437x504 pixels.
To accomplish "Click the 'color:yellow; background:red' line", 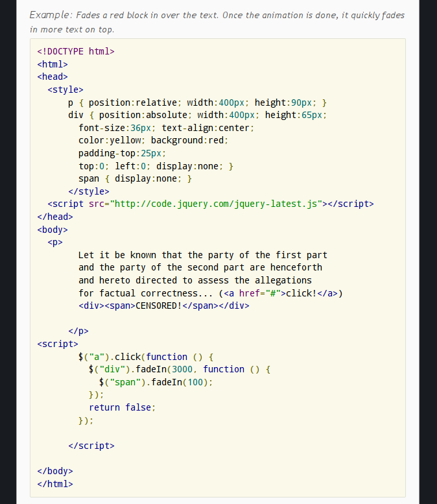I will [x=153, y=141].
